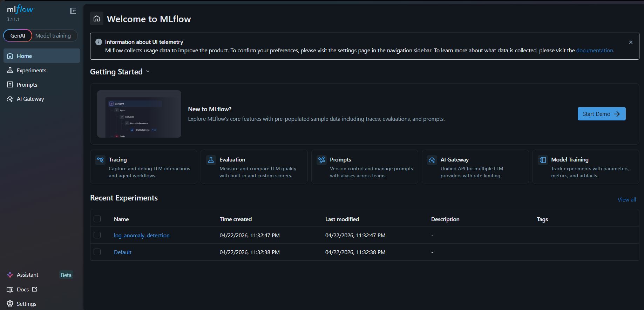Check the Default experiment row checkbox

[97, 252]
